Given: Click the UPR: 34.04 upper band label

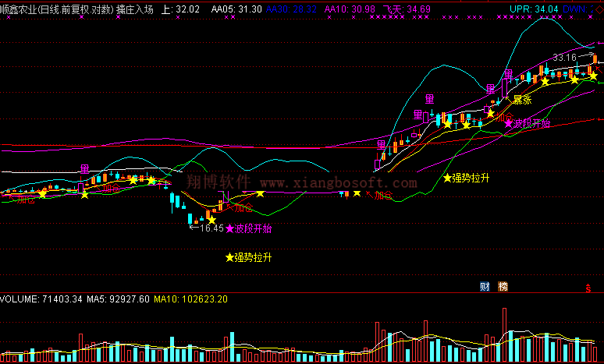Looking at the screenshot, I should (x=533, y=9).
